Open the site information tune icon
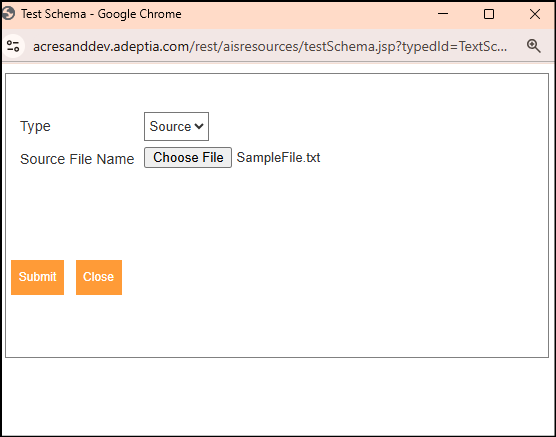 point(13,46)
